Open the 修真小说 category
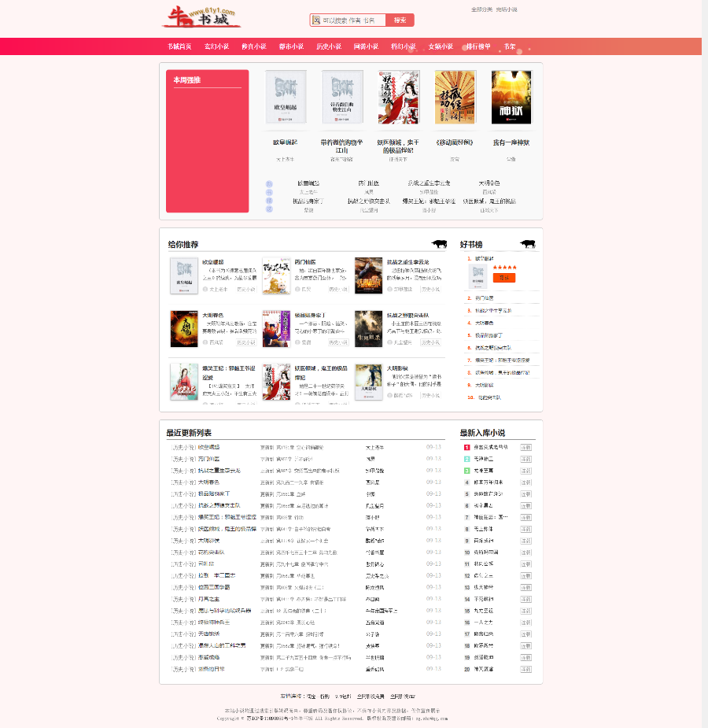Image resolution: width=708 pixels, height=728 pixels. point(254,46)
